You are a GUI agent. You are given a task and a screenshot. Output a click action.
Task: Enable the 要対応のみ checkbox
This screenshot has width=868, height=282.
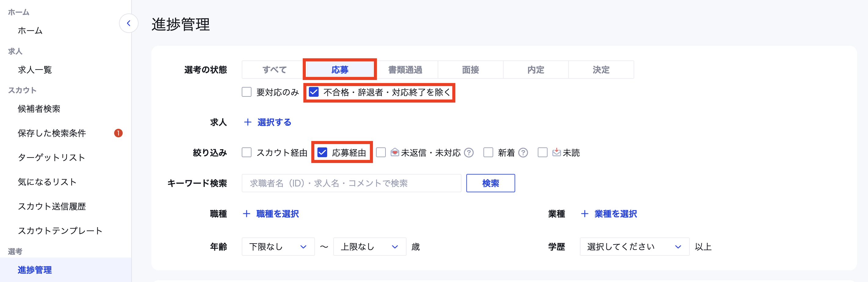(246, 92)
